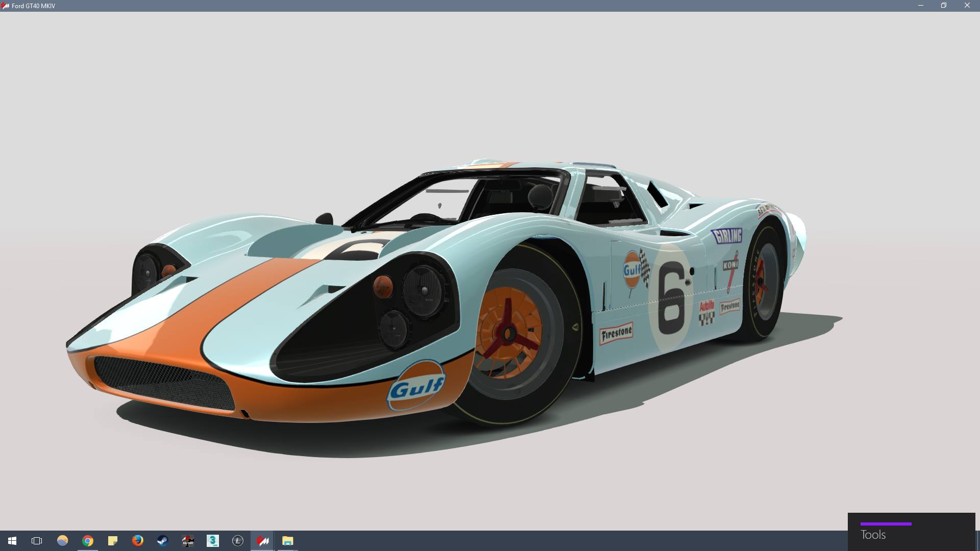The width and height of the screenshot is (980, 551).
Task: Switch to the Assetto Corsa showroom taskbar icon
Action: [263, 541]
